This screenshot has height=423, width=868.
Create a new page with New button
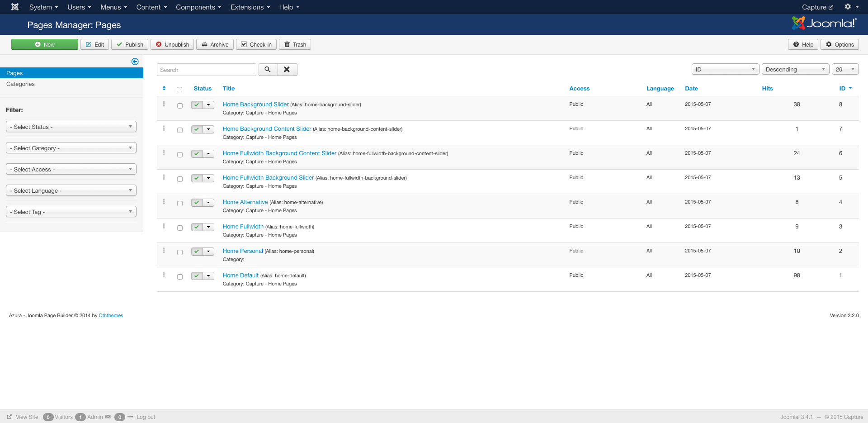pyautogui.click(x=45, y=44)
